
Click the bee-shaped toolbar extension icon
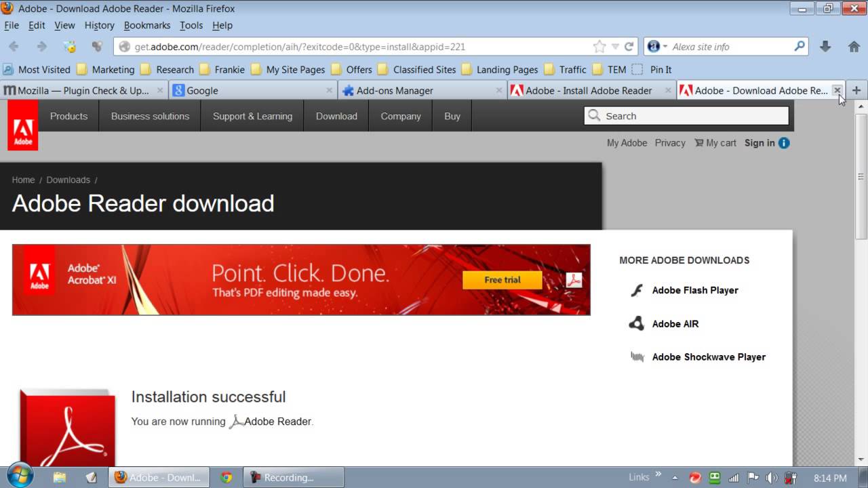69,47
